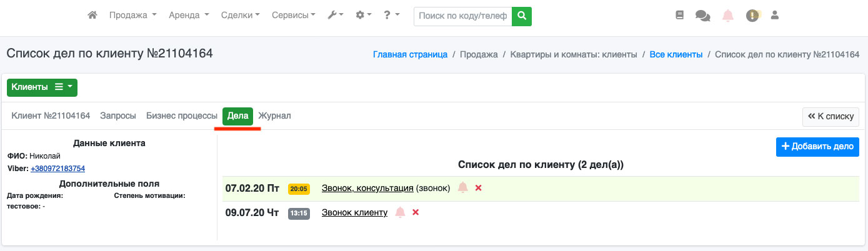Viewport: 868px width, 251px height.
Task: Expand the Аренда dropdown menu
Action: [189, 16]
